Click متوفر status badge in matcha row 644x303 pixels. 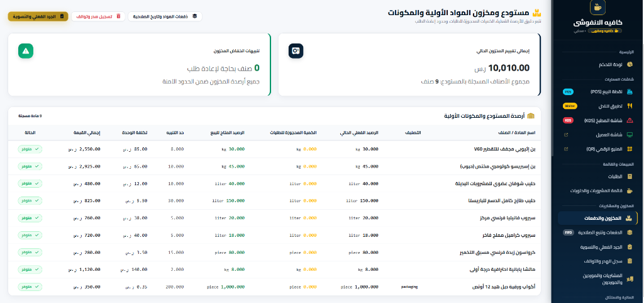(x=30, y=270)
